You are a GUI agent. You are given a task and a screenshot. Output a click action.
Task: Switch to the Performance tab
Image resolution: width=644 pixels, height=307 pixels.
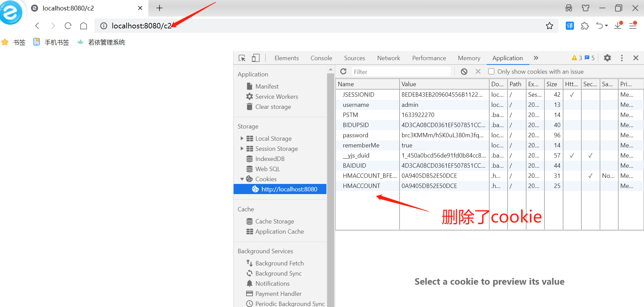coord(429,58)
